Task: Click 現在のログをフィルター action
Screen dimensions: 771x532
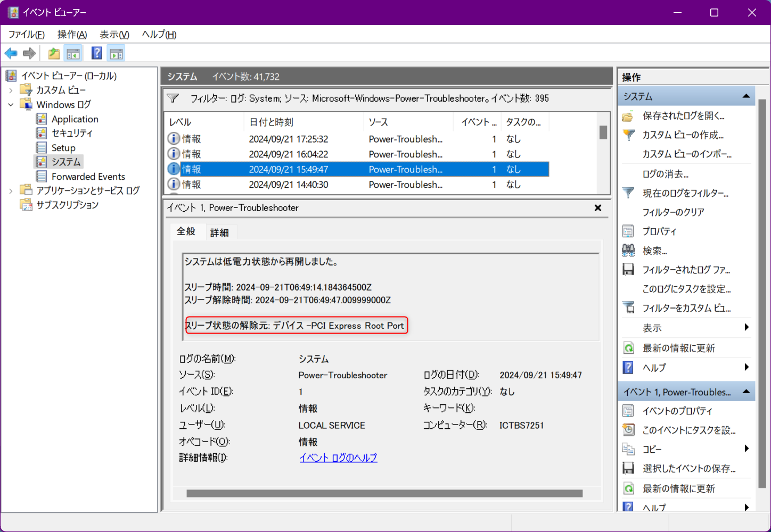Action: pyautogui.click(x=685, y=193)
